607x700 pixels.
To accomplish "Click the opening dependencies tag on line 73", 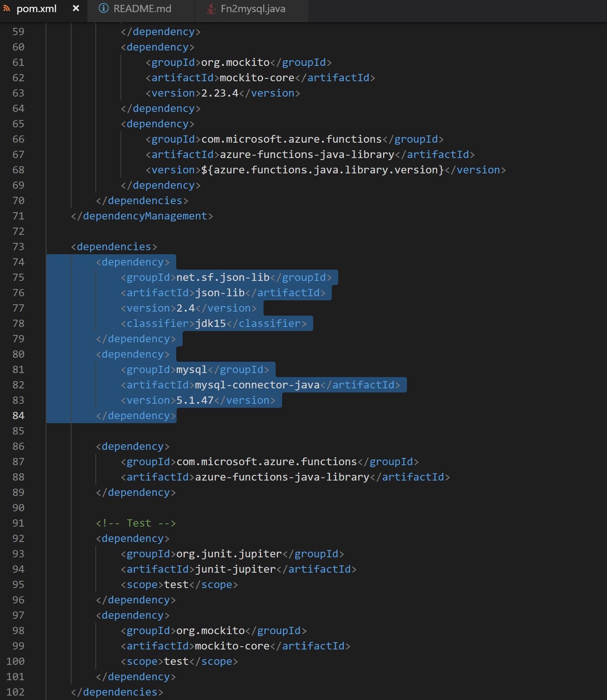I will coord(114,247).
